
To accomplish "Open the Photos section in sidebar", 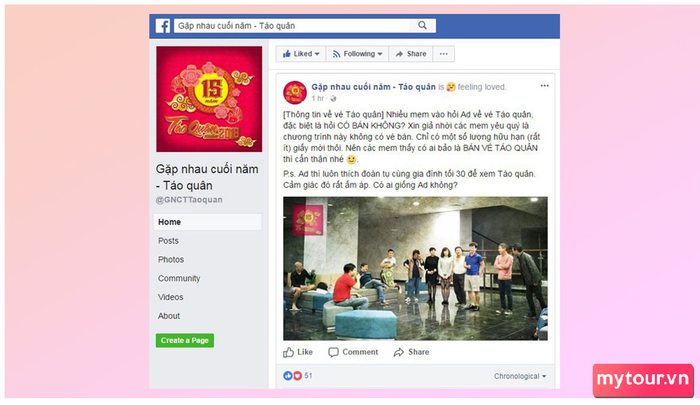I will (x=171, y=259).
